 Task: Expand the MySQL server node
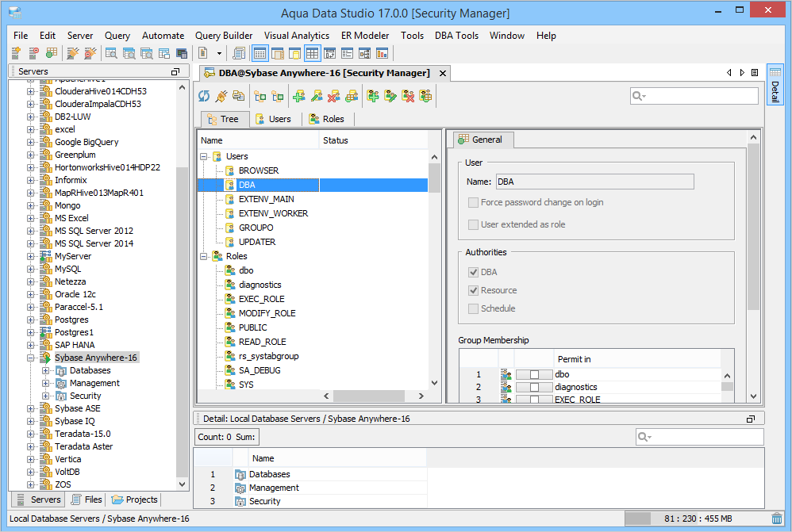31,269
